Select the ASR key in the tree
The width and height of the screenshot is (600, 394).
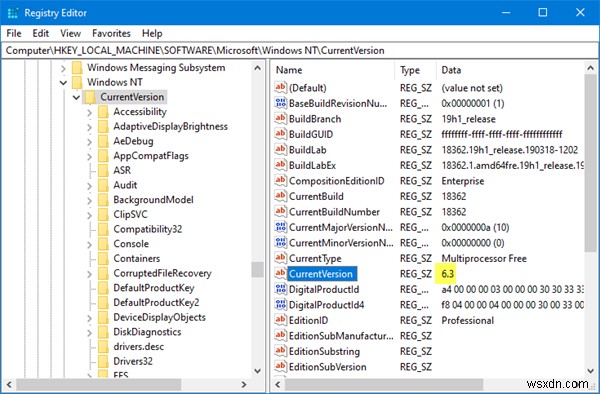(x=122, y=170)
